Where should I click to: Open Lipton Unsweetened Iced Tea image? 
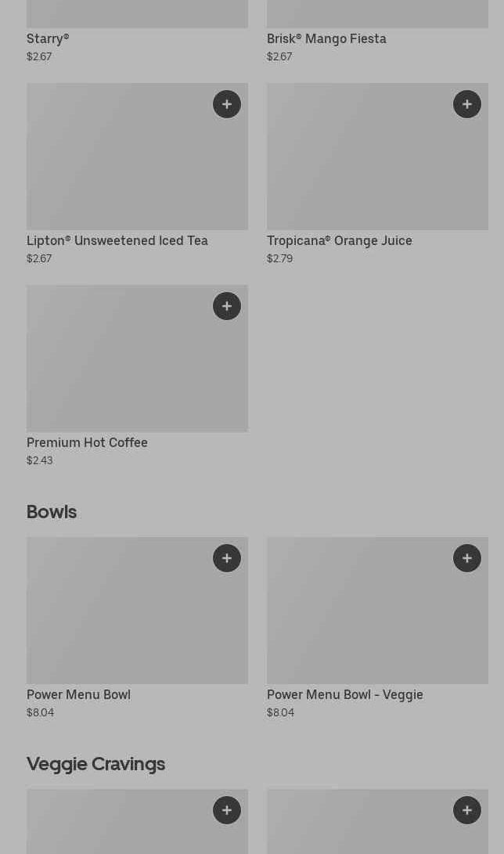pos(137,157)
